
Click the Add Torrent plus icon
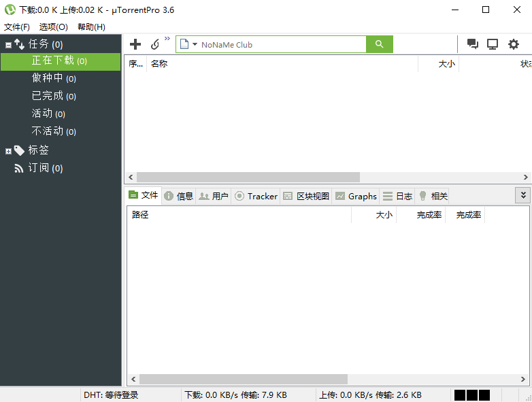[x=135, y=44]
